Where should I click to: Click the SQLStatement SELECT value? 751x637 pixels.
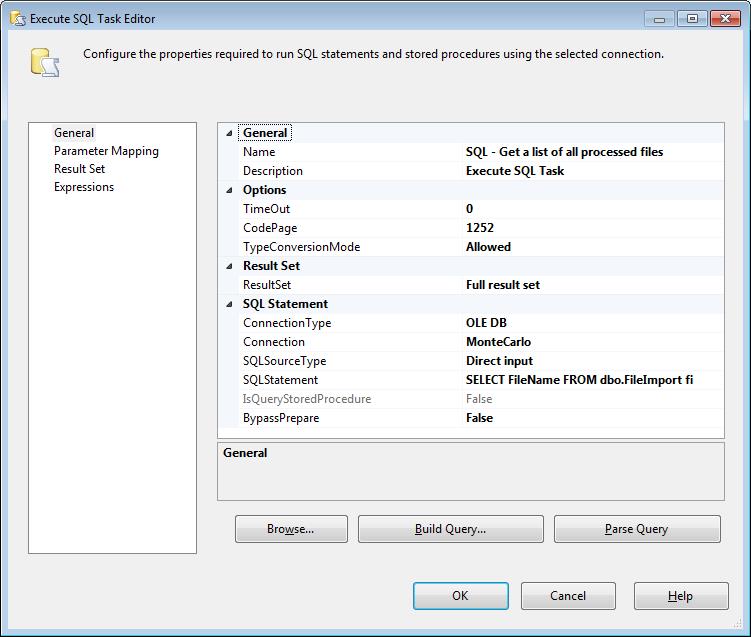(x=592, y=380)
